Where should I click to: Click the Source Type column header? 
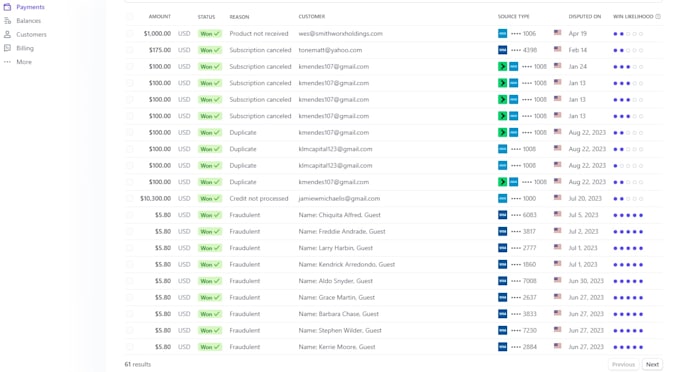click(513, 16)
